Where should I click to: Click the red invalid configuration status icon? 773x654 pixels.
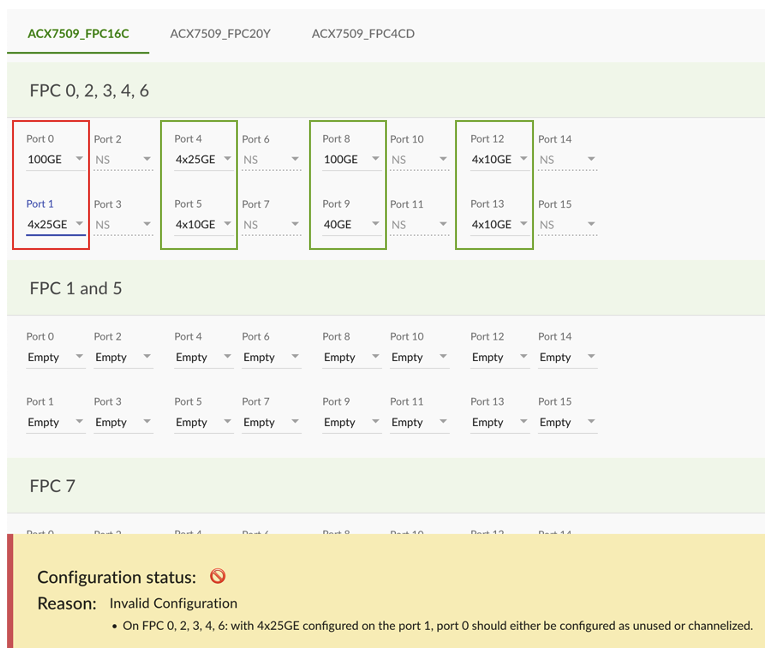217,576
